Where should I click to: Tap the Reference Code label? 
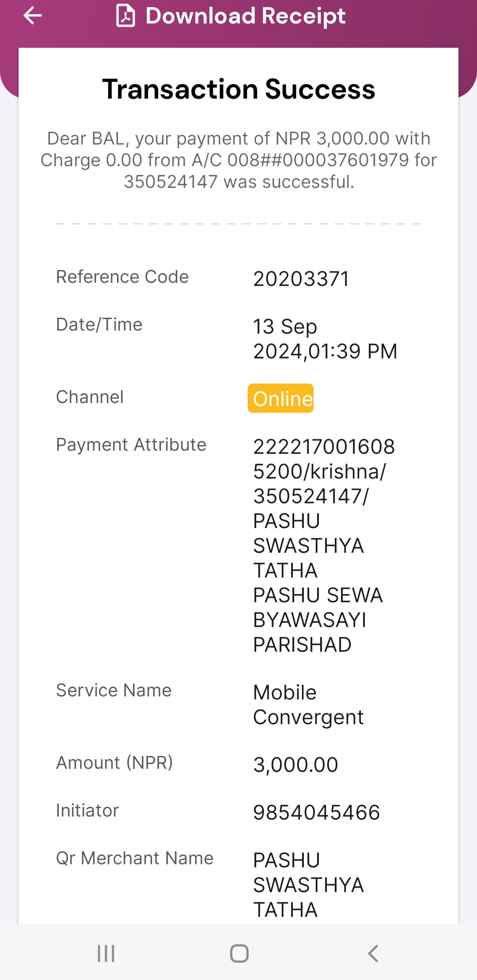click(122, 277)
